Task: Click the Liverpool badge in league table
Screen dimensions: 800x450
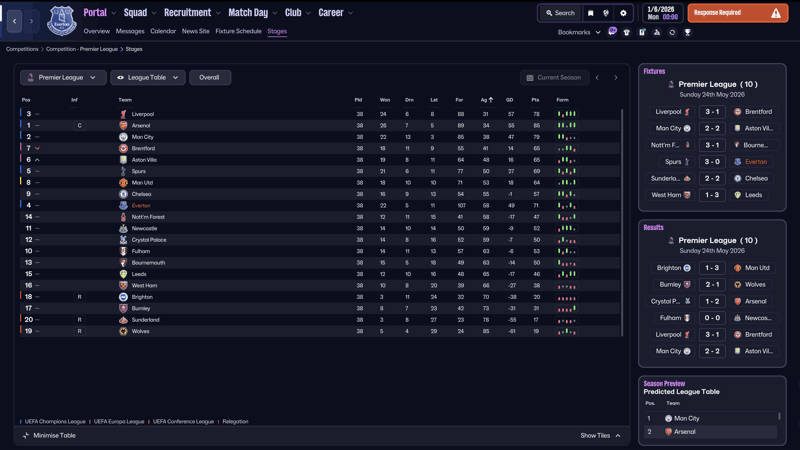Action: click(x=123, y=114)
